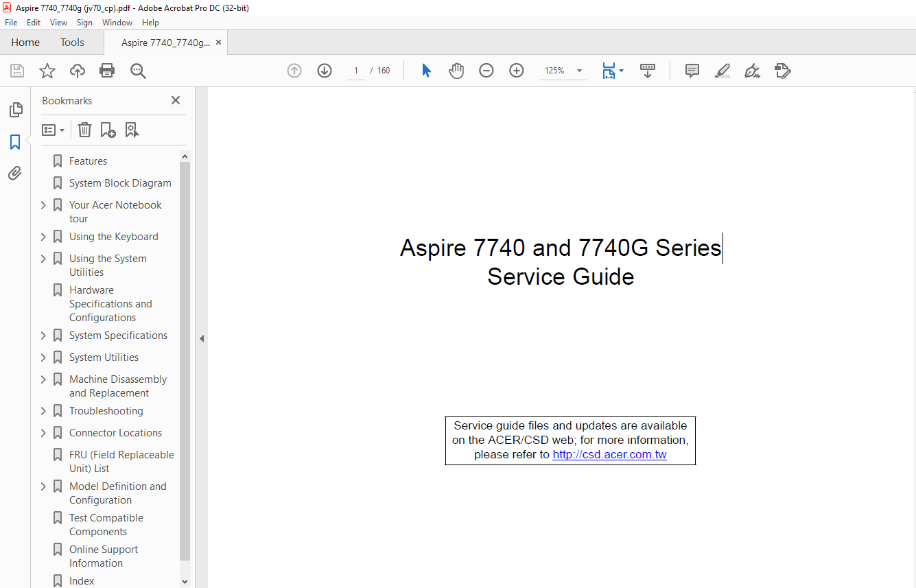Open Hardware Specifications and Configurations bookmark

click(x=110, y=304)
